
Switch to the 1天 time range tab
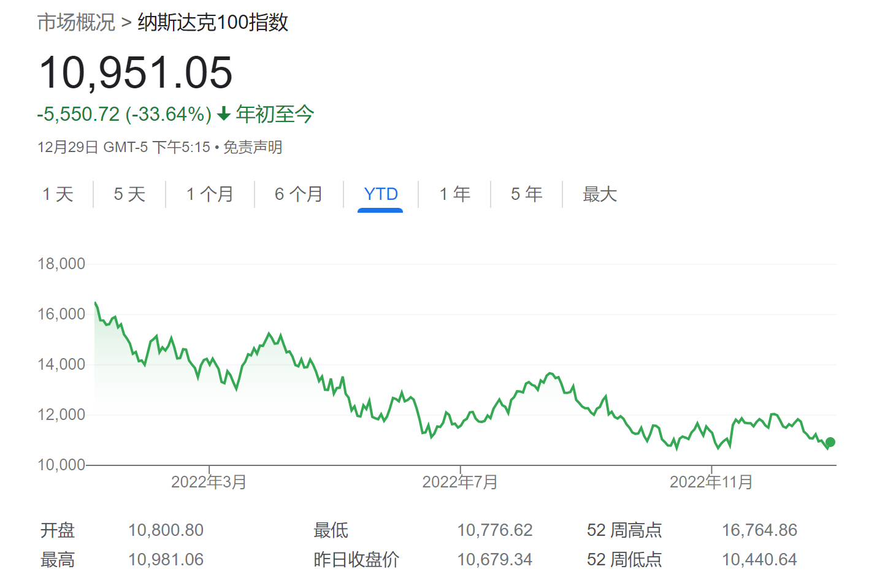point(58,194)
